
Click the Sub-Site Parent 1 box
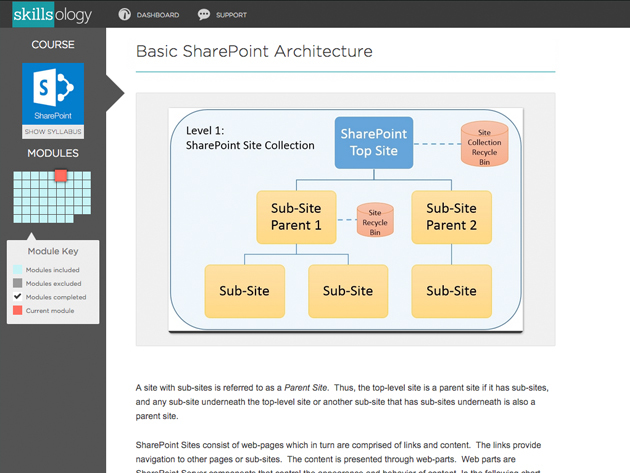(x=296, y=217)
